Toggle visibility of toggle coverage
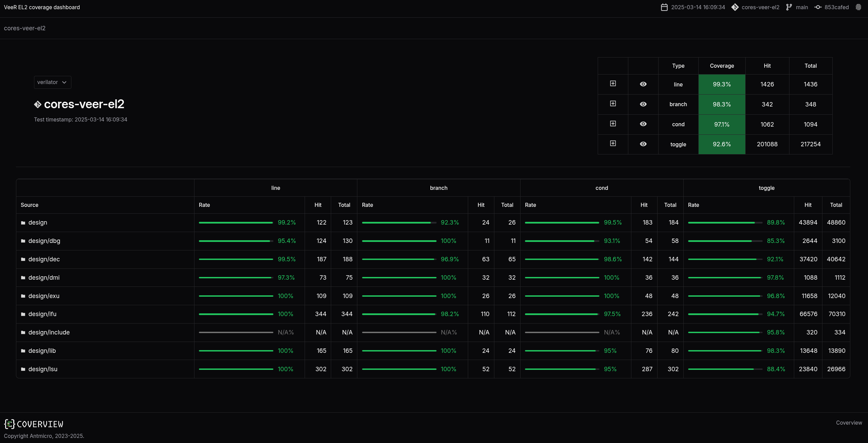The height and width of the screenshot is (443, 868). click(643, 144)
